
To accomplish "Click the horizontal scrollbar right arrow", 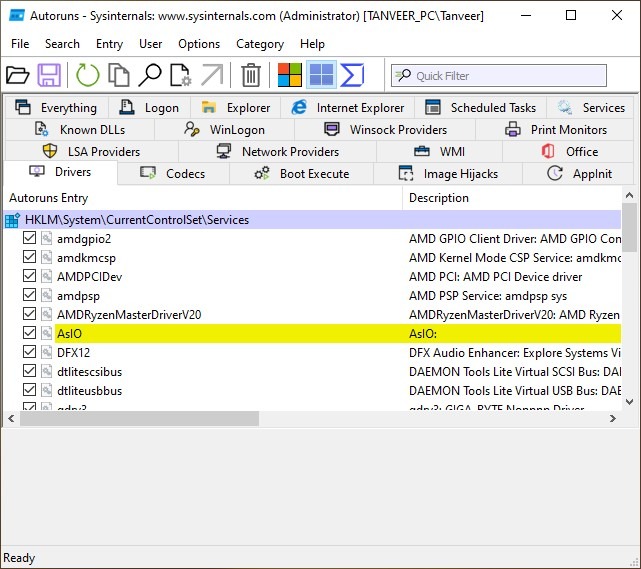I will pyautogui.click(x=612, y=419).
